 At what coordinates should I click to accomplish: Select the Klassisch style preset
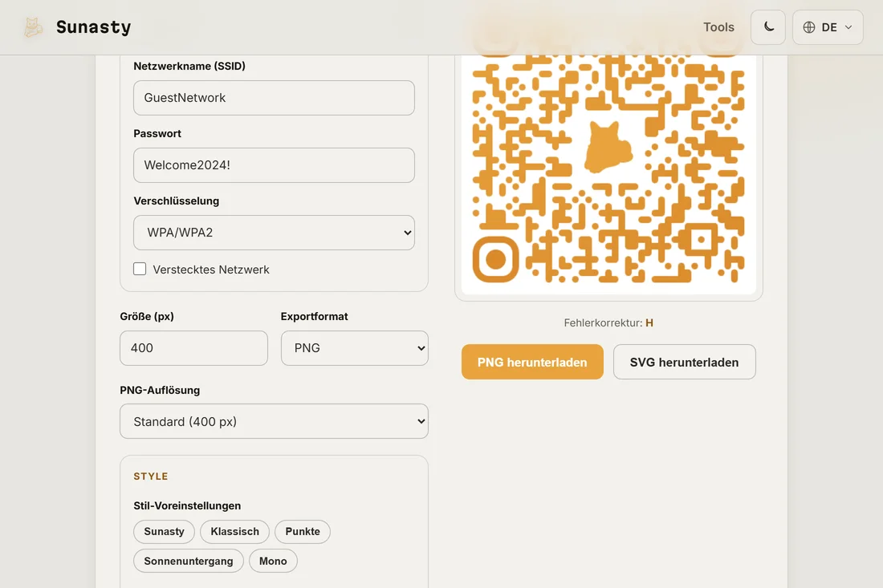click(x=235, y=532)
